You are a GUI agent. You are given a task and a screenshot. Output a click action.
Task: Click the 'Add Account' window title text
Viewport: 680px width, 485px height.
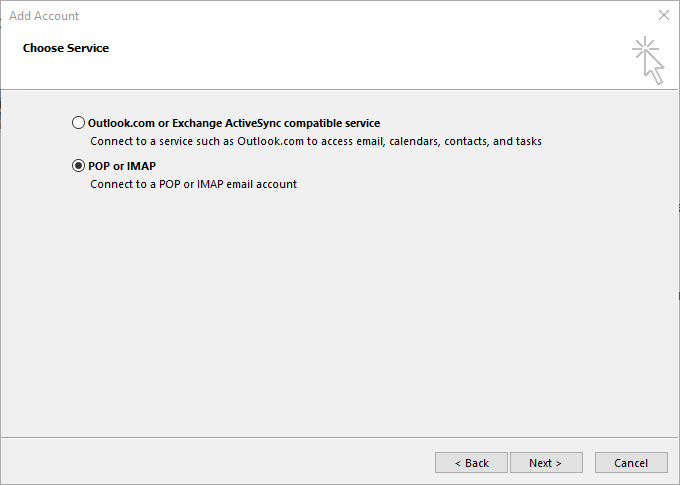click(44, 16)
